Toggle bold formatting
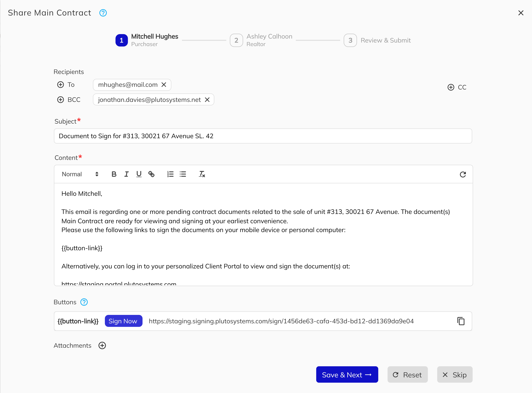Viewport: 532px width, 393px height. click(114, 174)
